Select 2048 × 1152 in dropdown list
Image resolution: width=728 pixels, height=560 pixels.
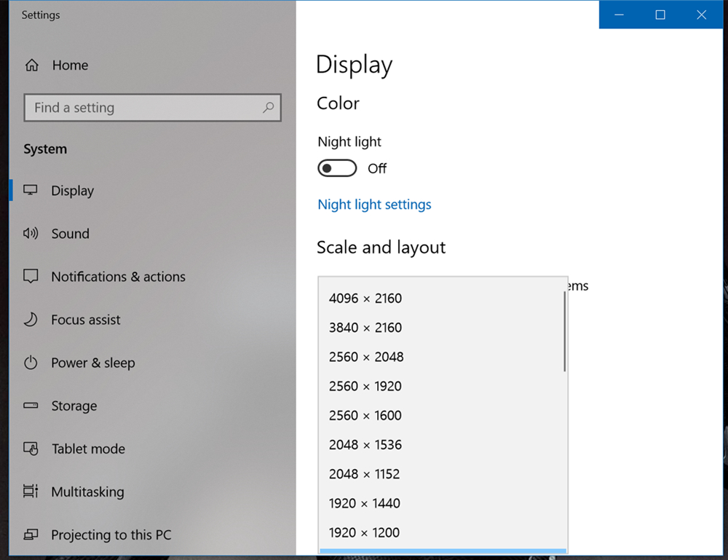(364, 474)
